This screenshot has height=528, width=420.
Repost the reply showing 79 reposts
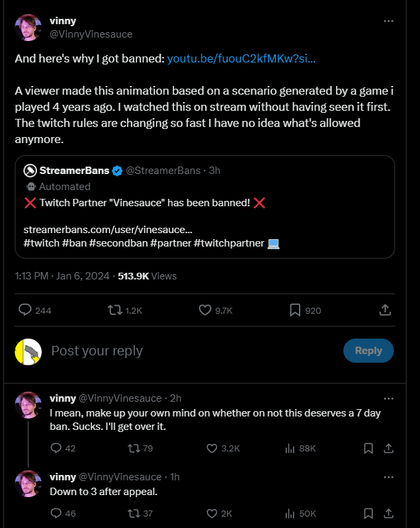(x=134, y=448)
